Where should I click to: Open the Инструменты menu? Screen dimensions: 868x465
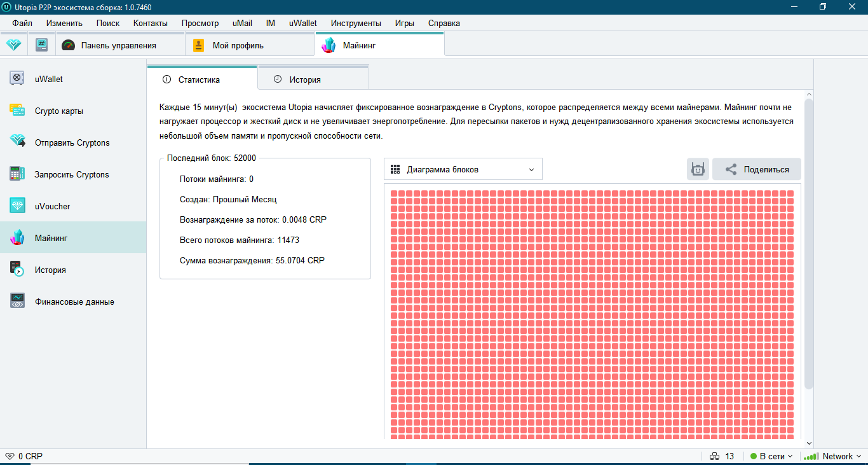coord(356,23)
